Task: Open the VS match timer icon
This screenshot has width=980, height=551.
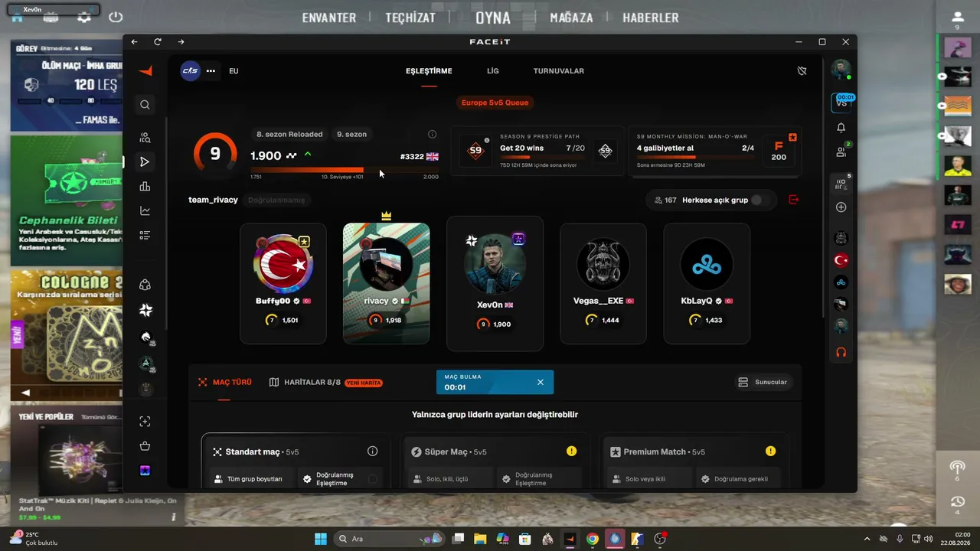Action: tap(841, 102)
